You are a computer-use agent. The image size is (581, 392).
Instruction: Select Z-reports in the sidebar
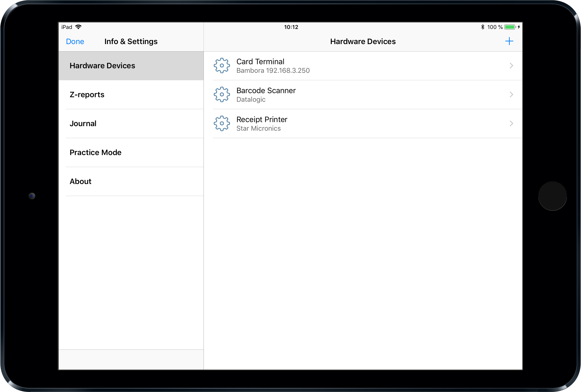[x=87, y=95]
